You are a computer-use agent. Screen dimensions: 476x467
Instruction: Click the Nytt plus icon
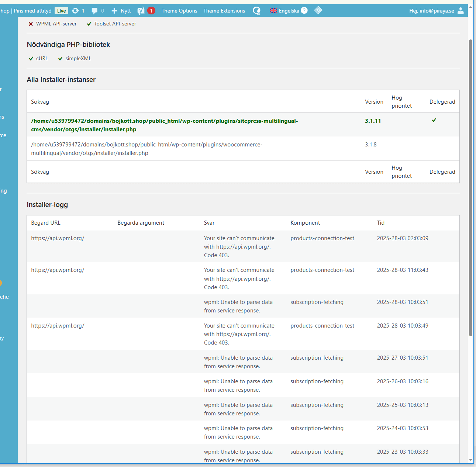coord(114,11)
